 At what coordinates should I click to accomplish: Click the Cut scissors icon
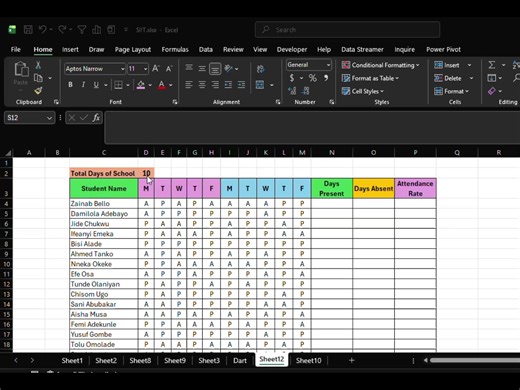38,65
